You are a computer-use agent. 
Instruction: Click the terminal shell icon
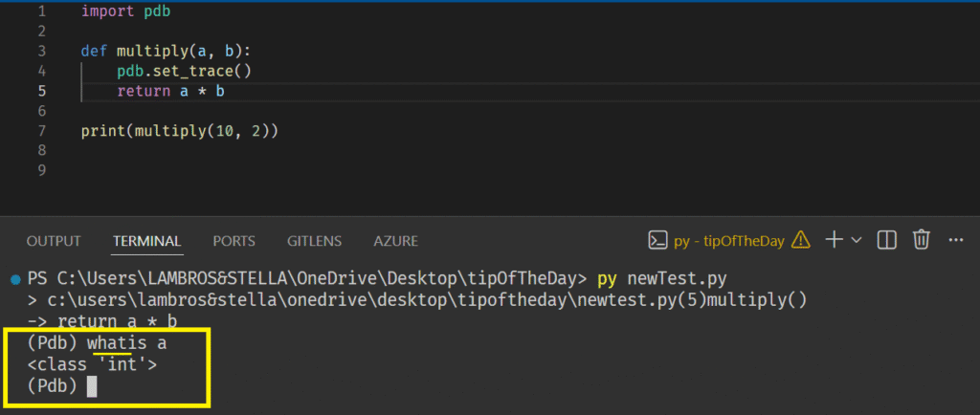(x=657, y=240)
